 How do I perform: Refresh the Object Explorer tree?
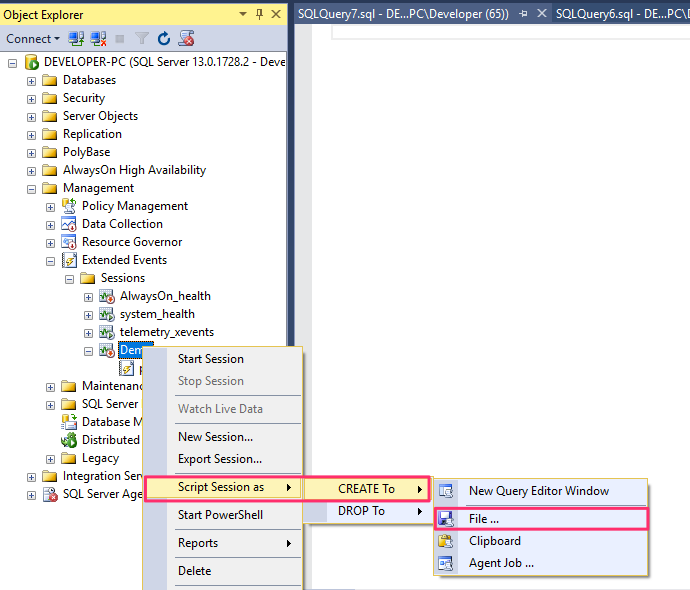click(x=164, y=39)
